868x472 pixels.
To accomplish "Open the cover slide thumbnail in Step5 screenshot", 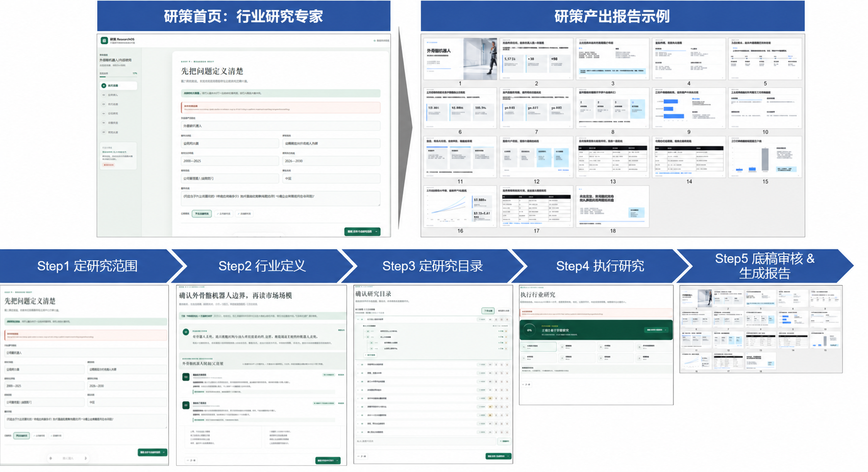I will click(x=696, y=298).
